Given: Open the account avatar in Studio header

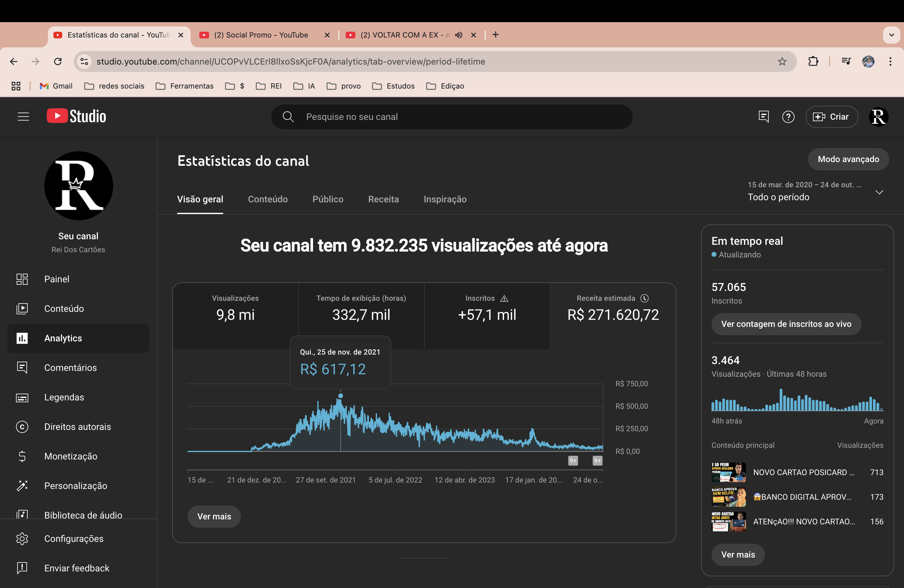Looking at the screenshot, I should (878, 117).
